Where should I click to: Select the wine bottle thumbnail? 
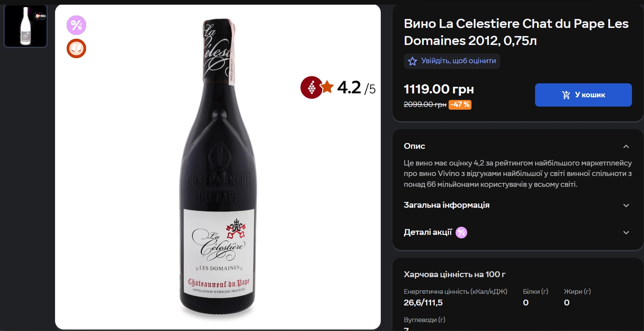tap(26, 26)
